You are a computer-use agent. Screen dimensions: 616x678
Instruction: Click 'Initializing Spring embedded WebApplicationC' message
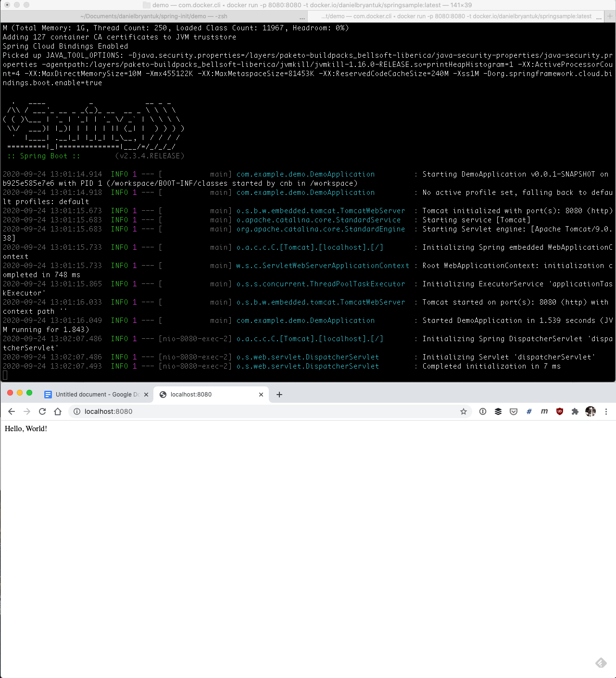pos(517,247)
